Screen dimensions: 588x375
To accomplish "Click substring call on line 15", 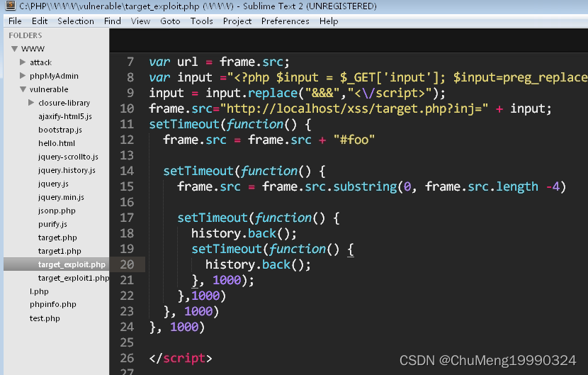I will click(x=365, y=186).
